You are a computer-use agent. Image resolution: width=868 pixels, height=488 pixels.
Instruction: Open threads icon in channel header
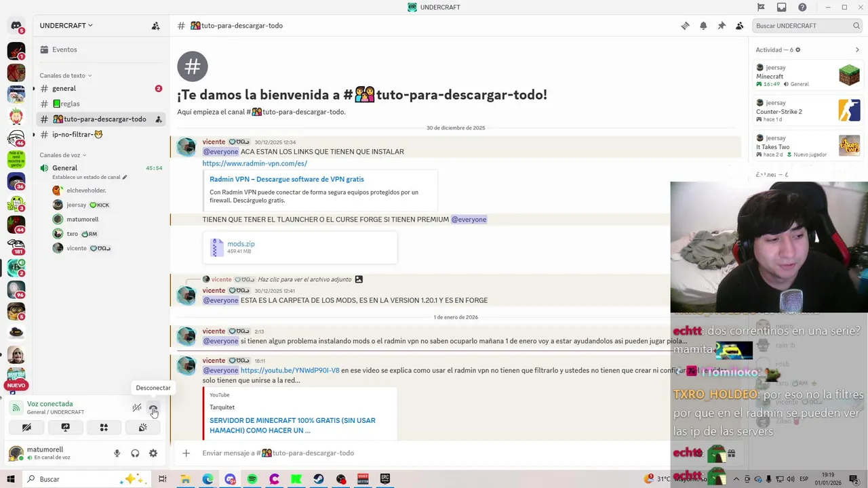coord(685,26)
